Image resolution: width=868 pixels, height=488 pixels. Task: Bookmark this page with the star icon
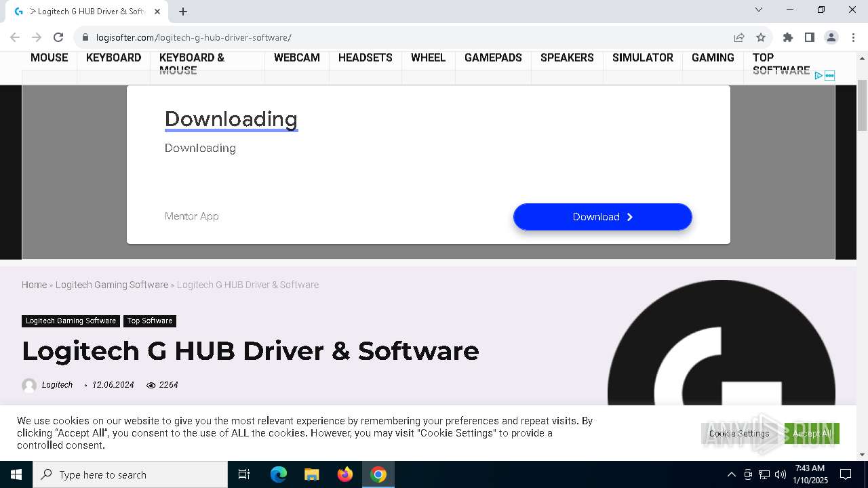click(761, 37)
